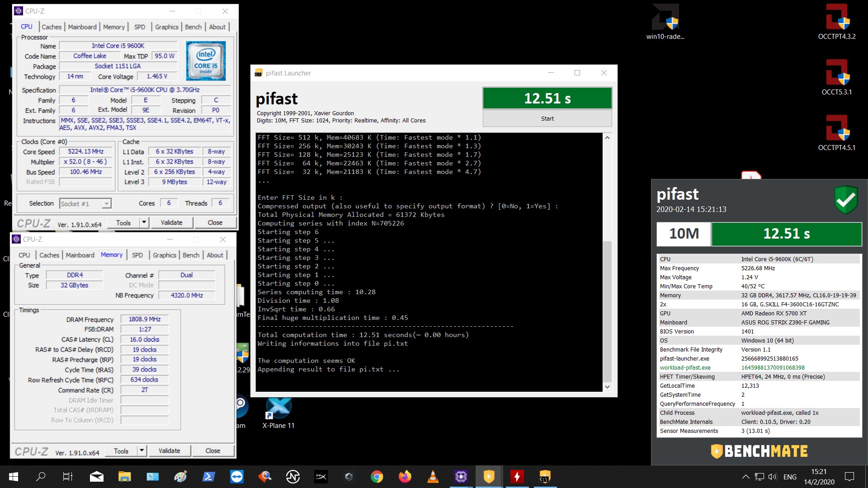The height and width of the screenshot is (488, 868).
Task: Open SPD tab in Memory CPU-Z window
Action: pos(137,255)
